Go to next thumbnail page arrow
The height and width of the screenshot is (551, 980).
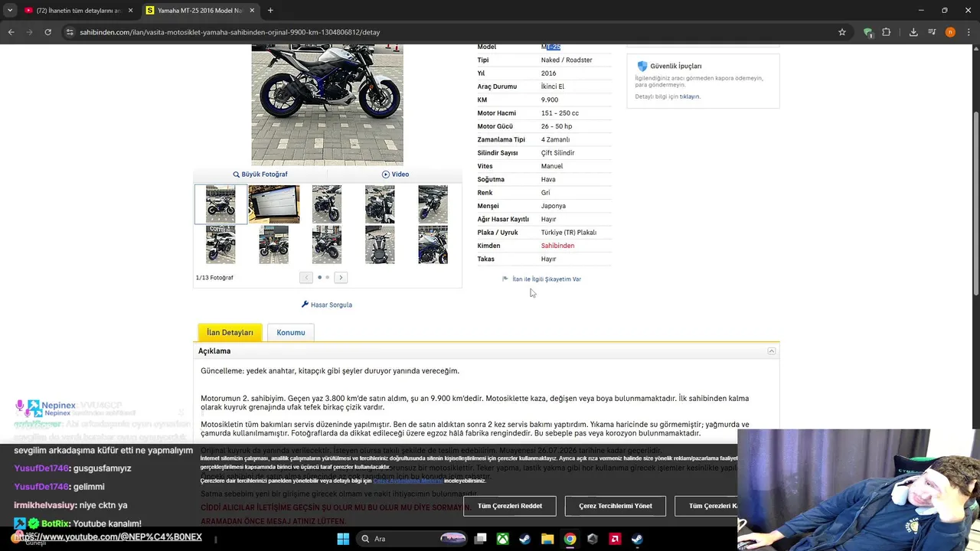341,278
